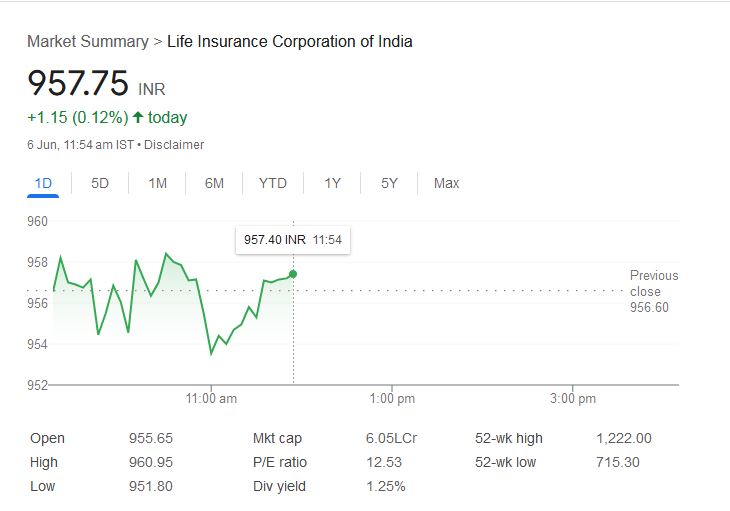The height and width of the screenshot is (511, 730).
Task: Switch to the YTD tab
Action: 272,183
